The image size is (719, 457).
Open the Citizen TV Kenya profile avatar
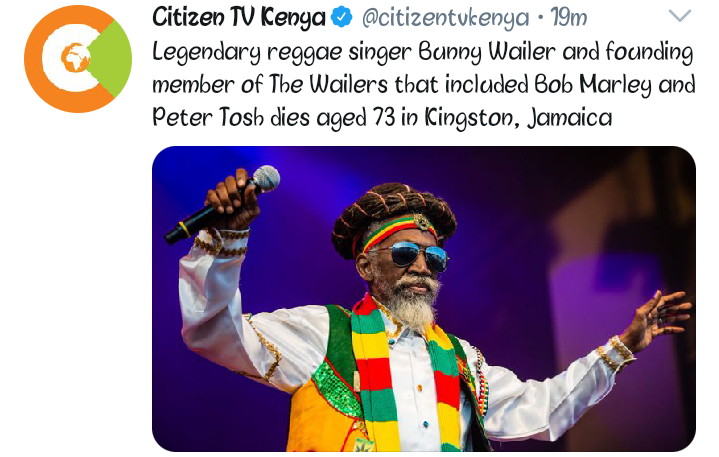tap(78, 59)
